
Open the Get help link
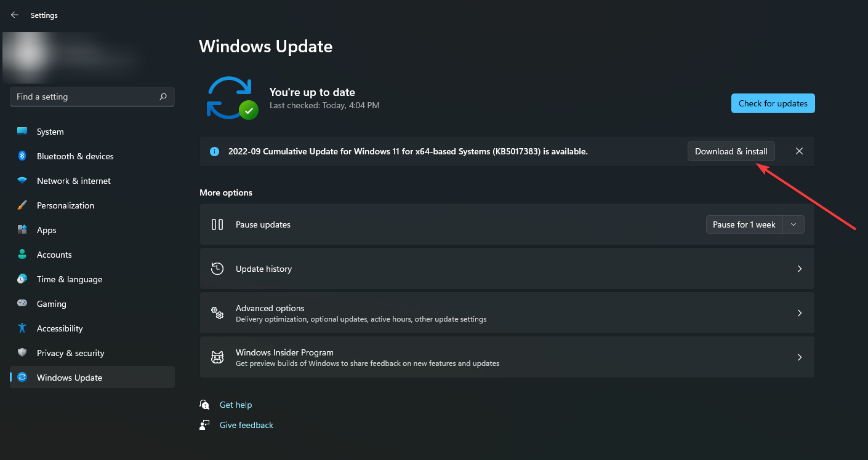click(235, 404)
